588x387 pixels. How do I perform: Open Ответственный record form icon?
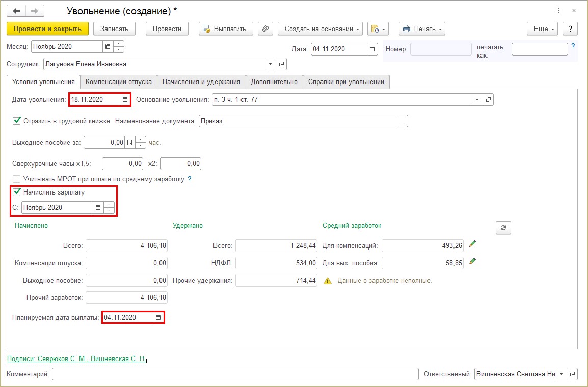[x=572, y=374]
